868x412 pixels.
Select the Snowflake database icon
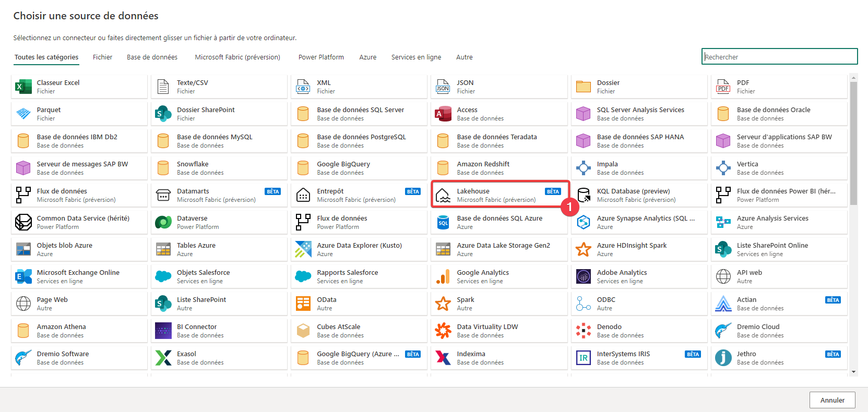click(163, 168)
